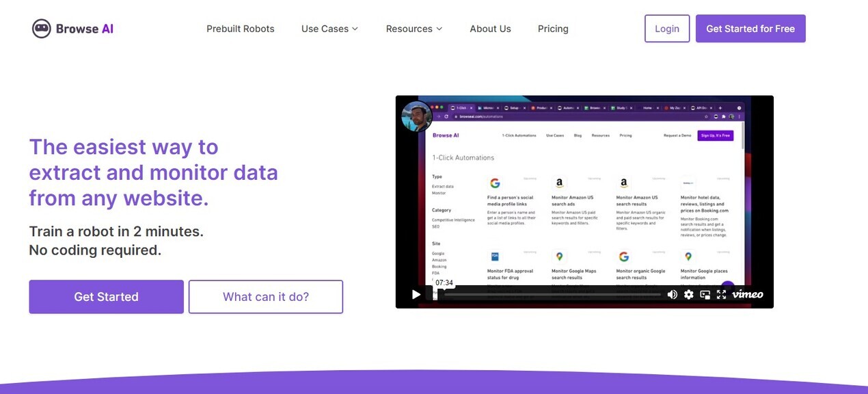Click the 07:34 timestamp label on the video
Viewport: 868px width, 394px height.
click(444, 283)
